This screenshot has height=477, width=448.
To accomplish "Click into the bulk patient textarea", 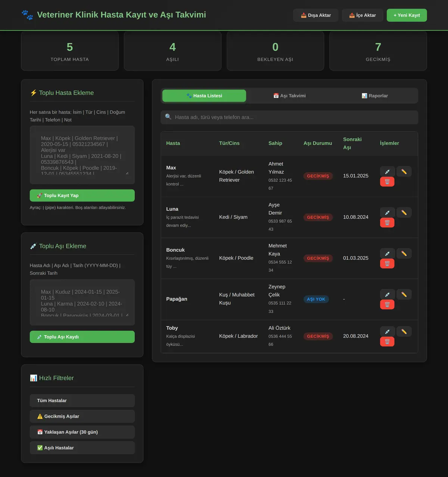I will pos(82,155).
